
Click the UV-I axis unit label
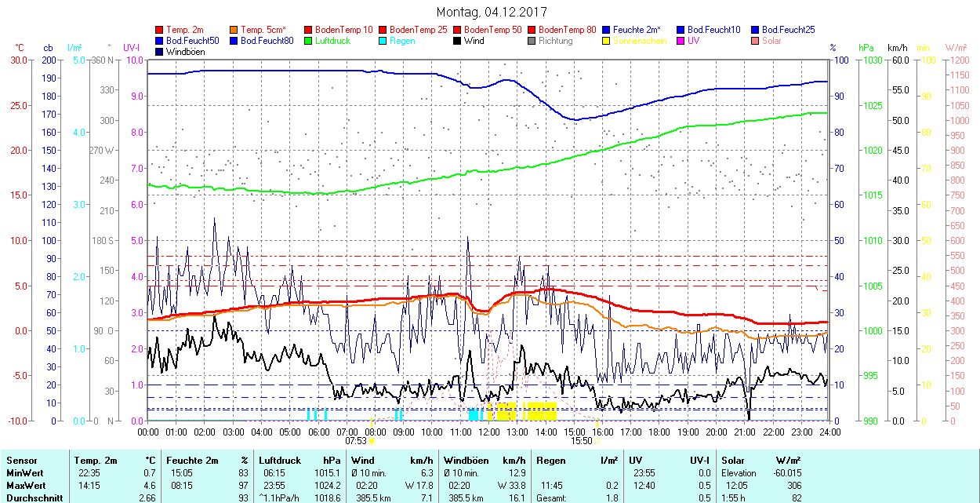pos(132,48)
